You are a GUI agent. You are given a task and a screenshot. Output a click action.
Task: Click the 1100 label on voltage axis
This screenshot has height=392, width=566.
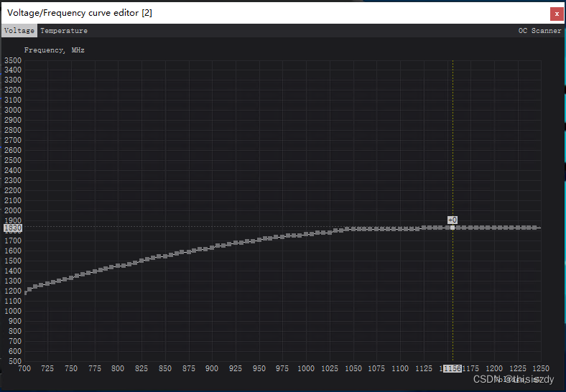tap(400, 368)
